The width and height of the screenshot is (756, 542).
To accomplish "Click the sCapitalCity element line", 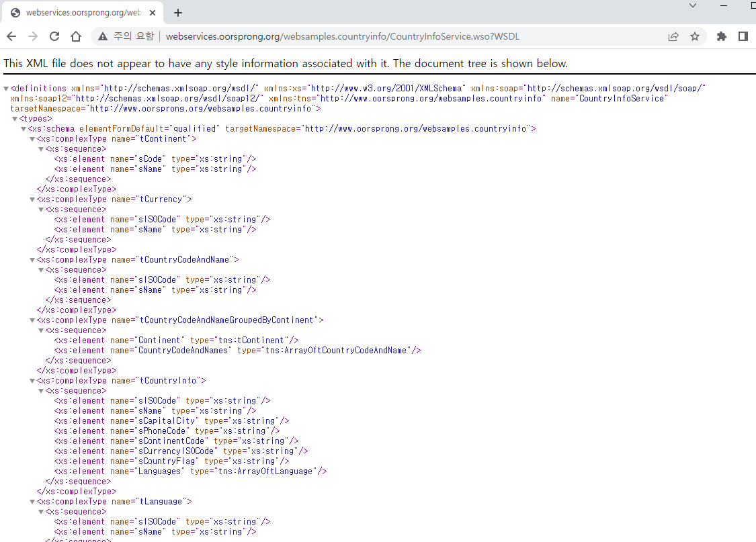I will click(x=171, y=421).
